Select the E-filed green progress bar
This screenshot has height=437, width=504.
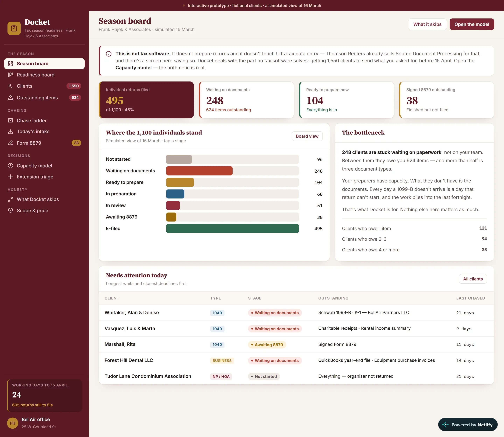(x=232, y=228)
